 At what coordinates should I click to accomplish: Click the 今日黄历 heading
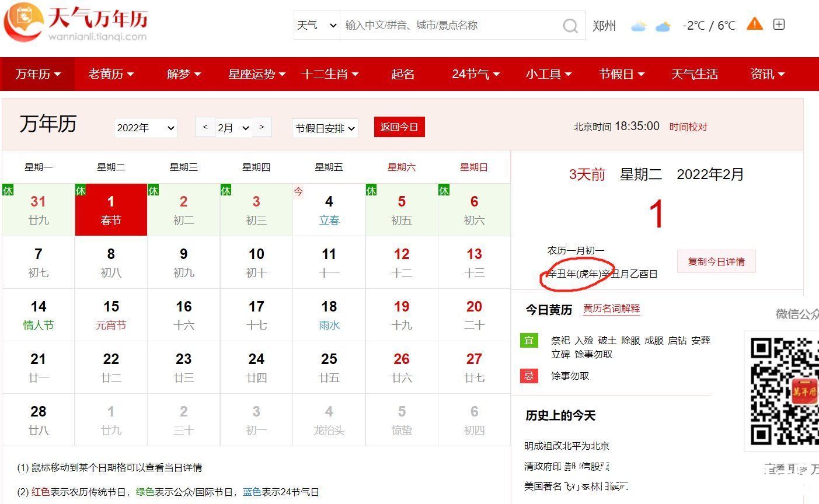[x=549, y=310]
